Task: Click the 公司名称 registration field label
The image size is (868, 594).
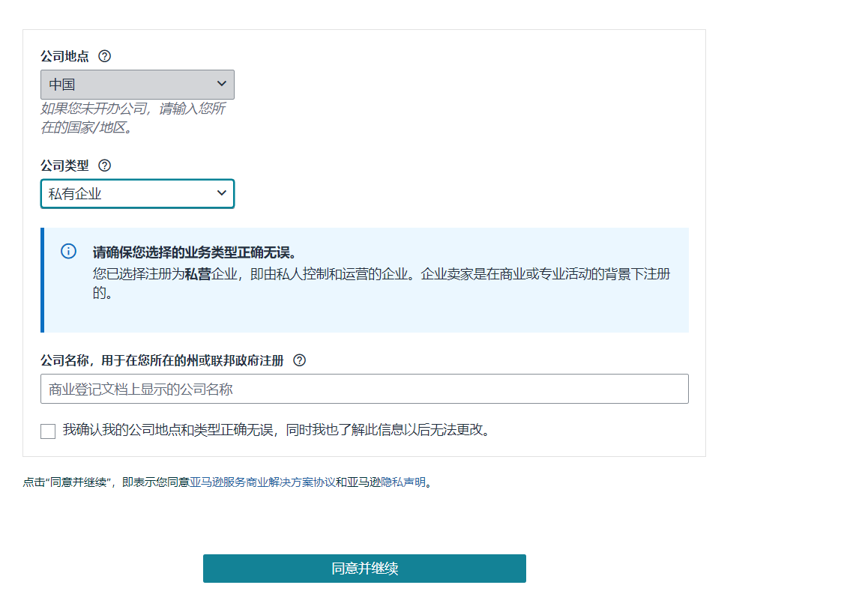Action: coord(162,360)
